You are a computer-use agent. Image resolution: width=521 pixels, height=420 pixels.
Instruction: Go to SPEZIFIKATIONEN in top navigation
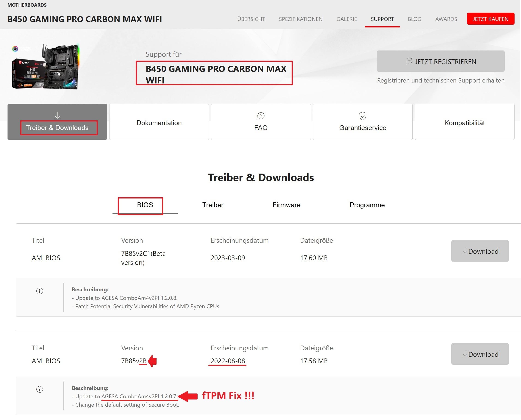coord(300,19)
